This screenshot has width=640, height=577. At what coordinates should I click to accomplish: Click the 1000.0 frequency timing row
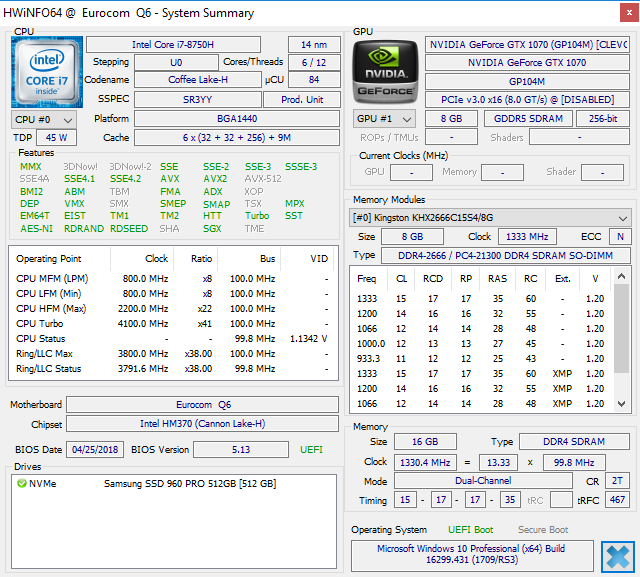(481, 344)
